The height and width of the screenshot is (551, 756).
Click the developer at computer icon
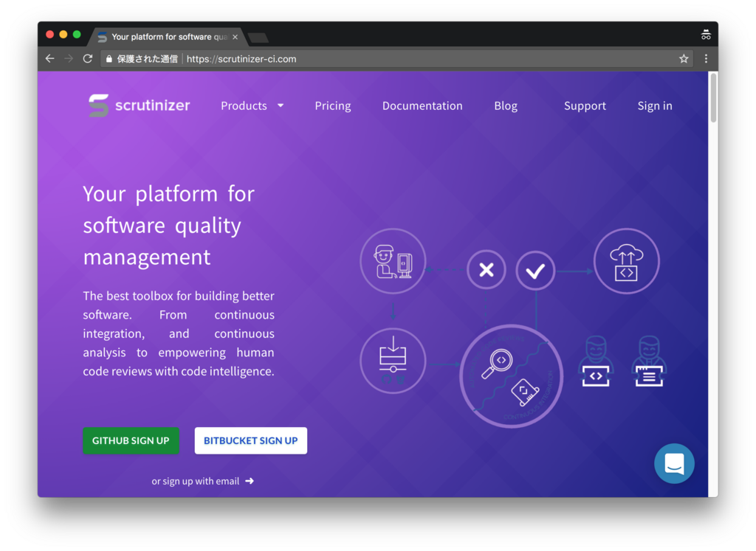point(393,261)
